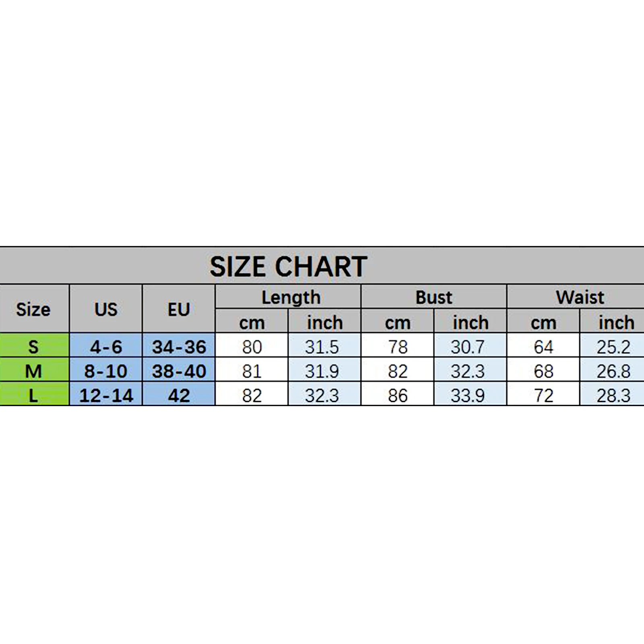Screen dimensions: 644x644
Task: Click the EU column header
Action: pyautogui.click(x=179, y=309)
